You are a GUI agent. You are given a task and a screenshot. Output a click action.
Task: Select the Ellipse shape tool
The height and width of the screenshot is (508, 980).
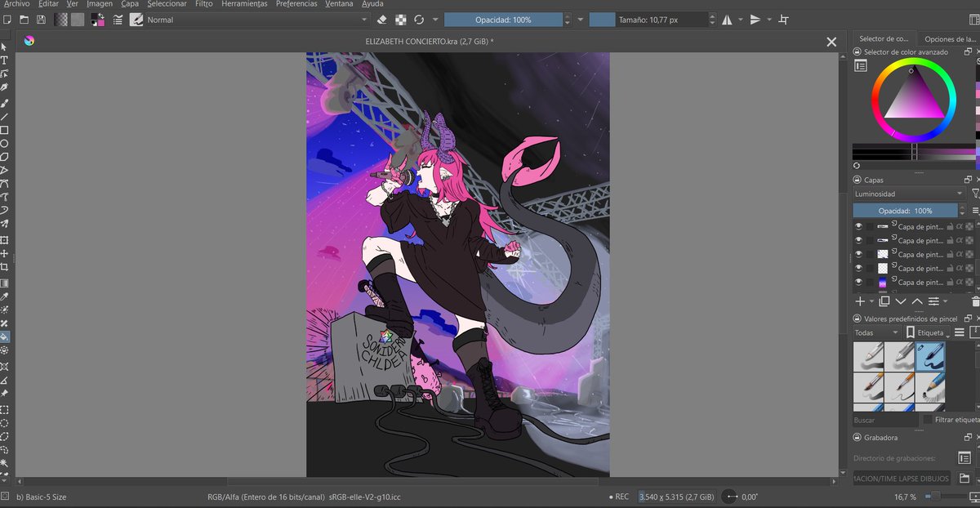[4, 143]
